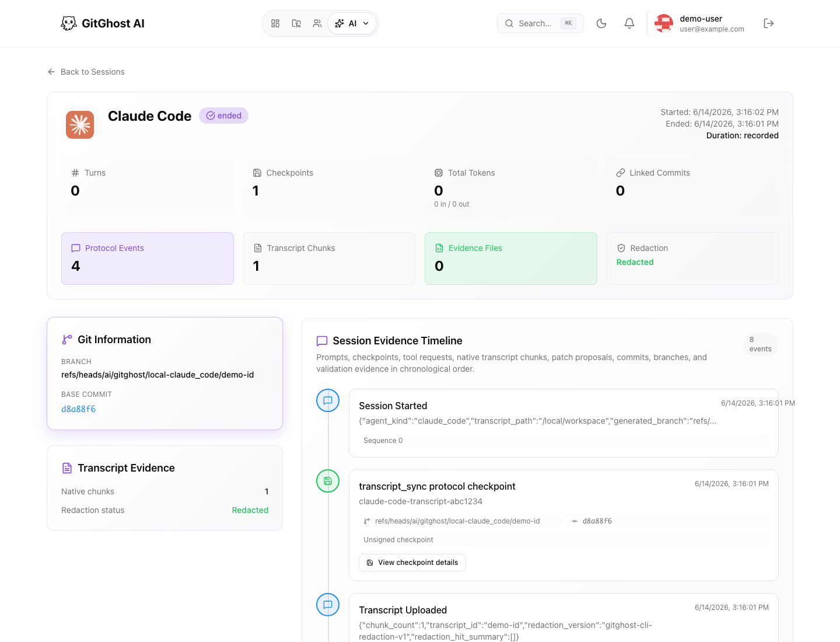This screenshot has height=642, width=840.
Task: Click claude-code-transcript-abc1234 text
Action: (x=421, y=501)
